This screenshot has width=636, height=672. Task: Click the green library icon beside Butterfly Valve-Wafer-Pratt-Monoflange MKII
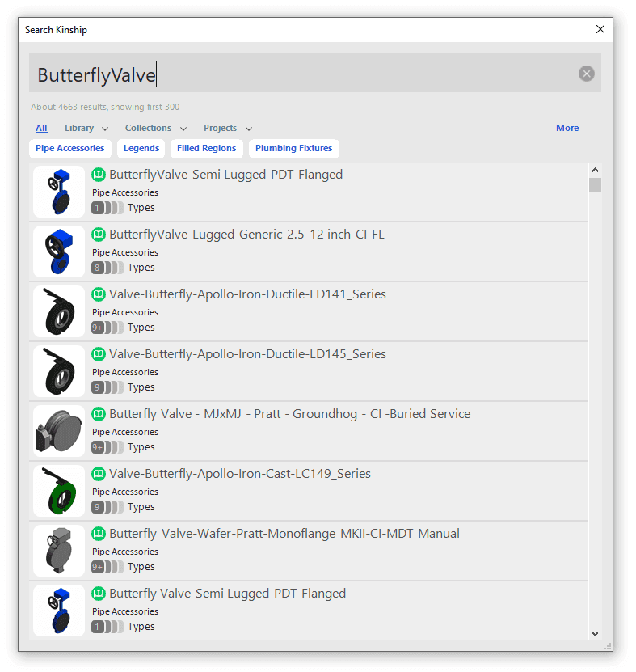pyautogui.click(x=99, y=534)
